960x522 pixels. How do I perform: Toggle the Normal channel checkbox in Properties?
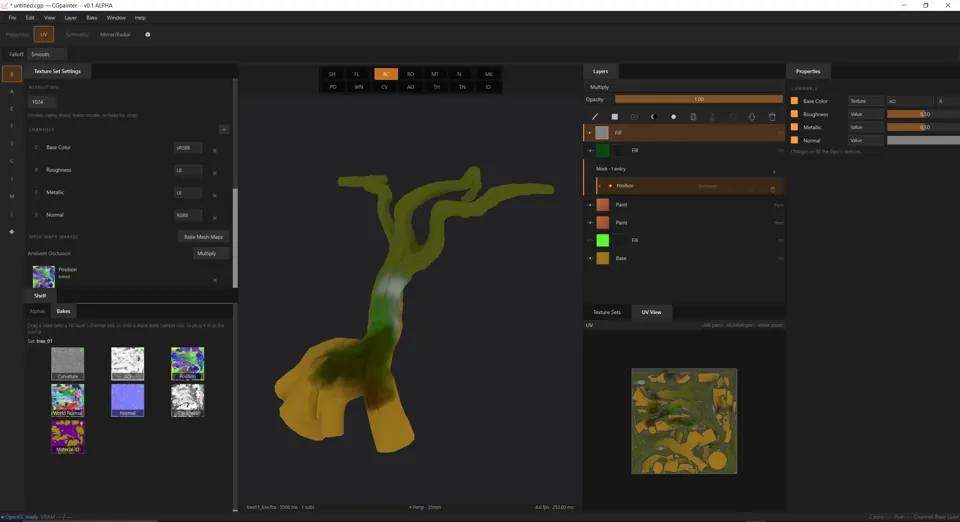[794, 140]
